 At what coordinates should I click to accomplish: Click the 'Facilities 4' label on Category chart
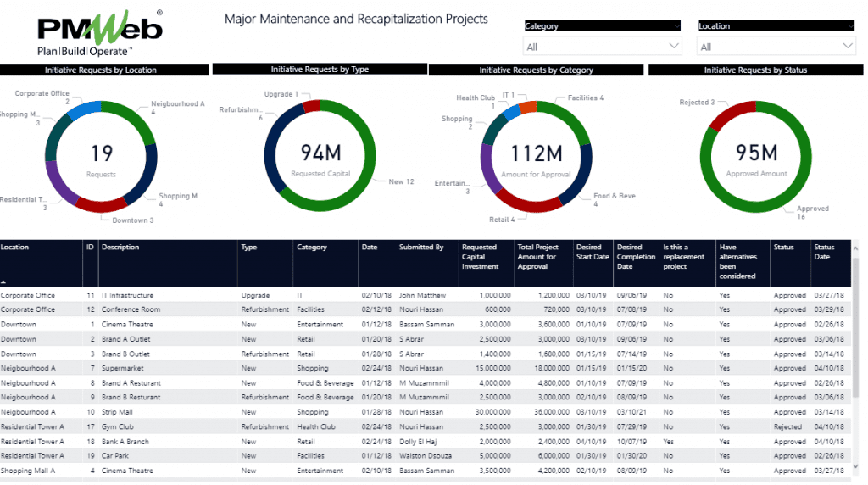point(585,98)
